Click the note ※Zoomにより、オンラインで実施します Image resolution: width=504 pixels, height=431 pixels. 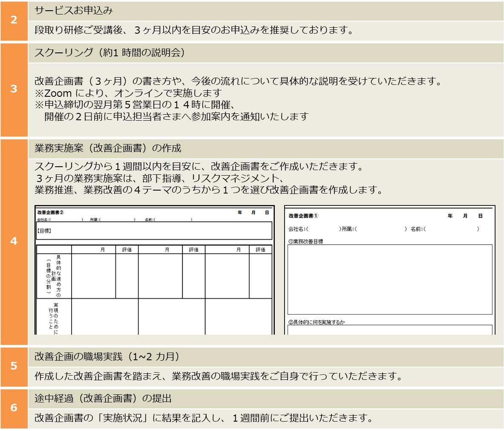128,93
